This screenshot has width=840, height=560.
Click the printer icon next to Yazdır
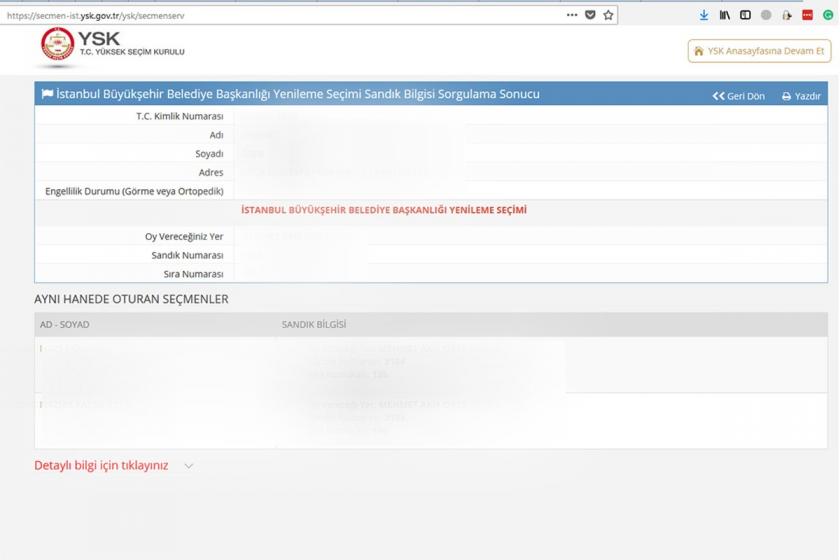click(x=786, y=96)
